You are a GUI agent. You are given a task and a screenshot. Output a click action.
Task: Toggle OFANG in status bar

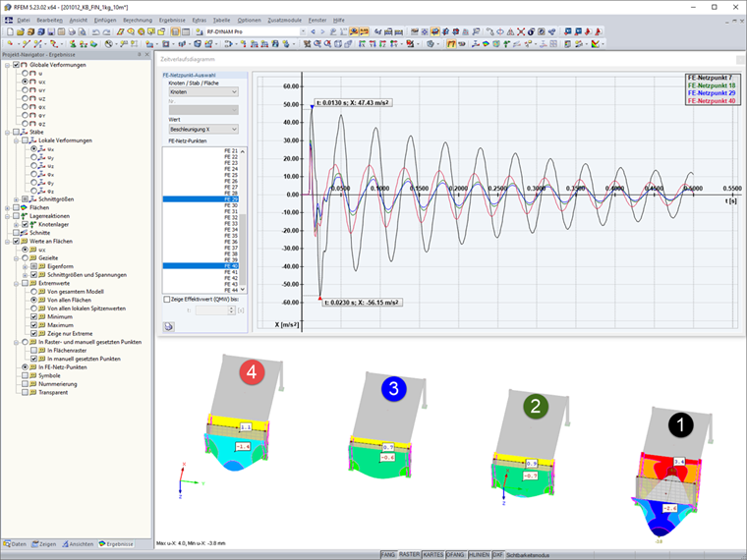[x=455, y=555]
